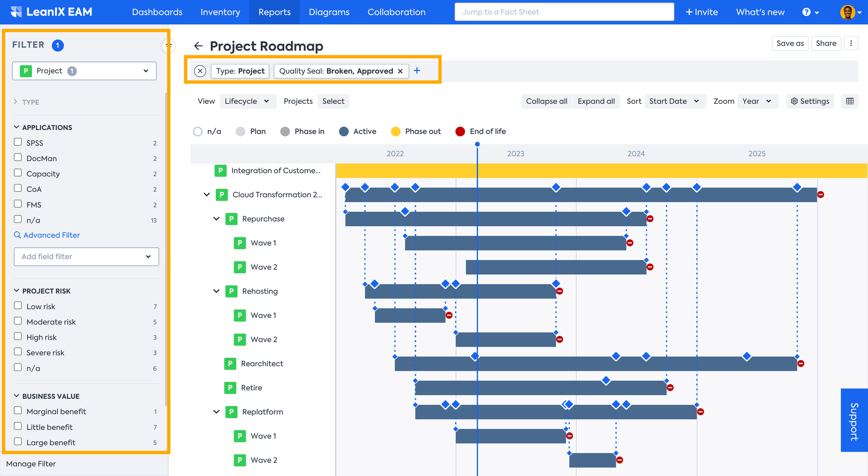Click the Settings gear button
The width and height of the screenshot is (868, 476).
(x=810, y=101)
